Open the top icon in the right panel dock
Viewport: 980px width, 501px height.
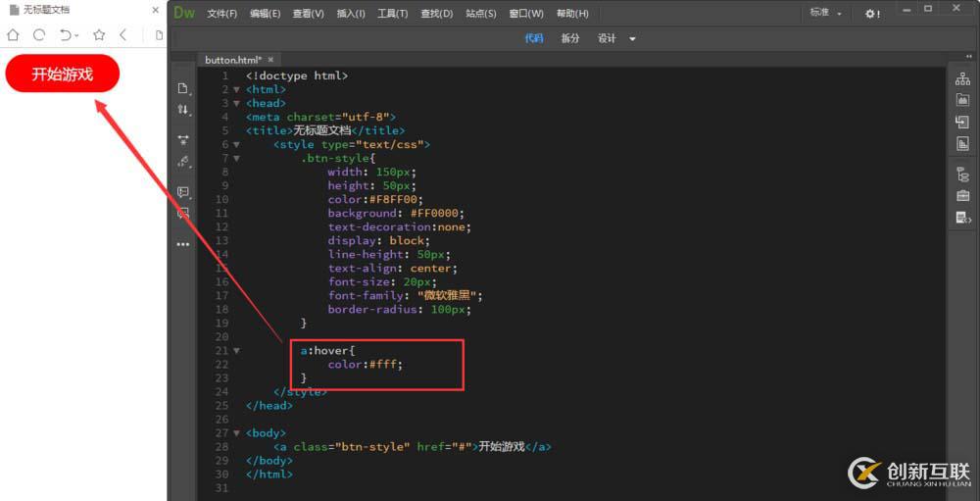point(962,78)
